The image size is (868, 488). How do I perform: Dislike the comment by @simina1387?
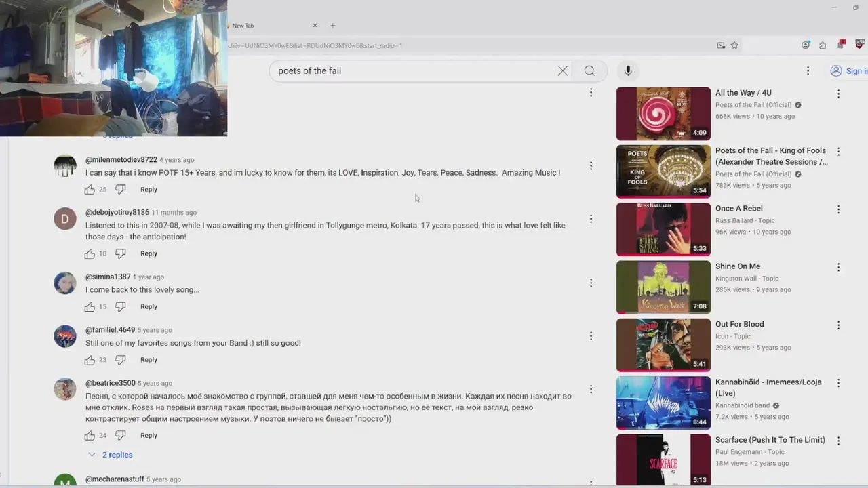point(120,307)
